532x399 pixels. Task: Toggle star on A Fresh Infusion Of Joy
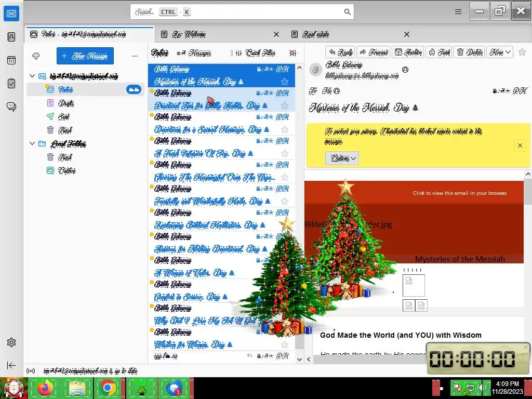285,153
